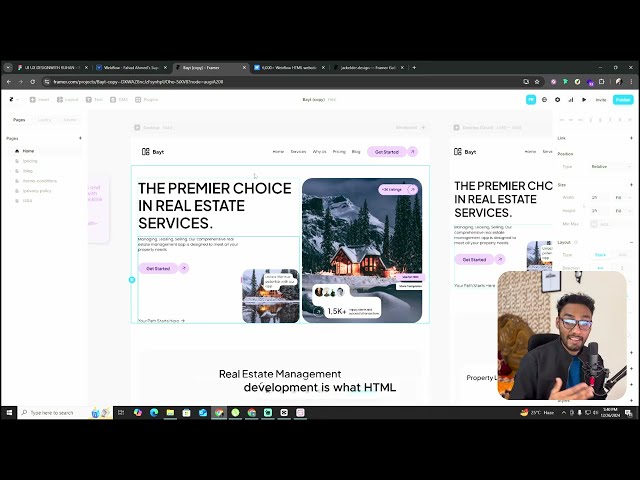Select Stack layout type
640x480 pixels.
pos(600,255)
